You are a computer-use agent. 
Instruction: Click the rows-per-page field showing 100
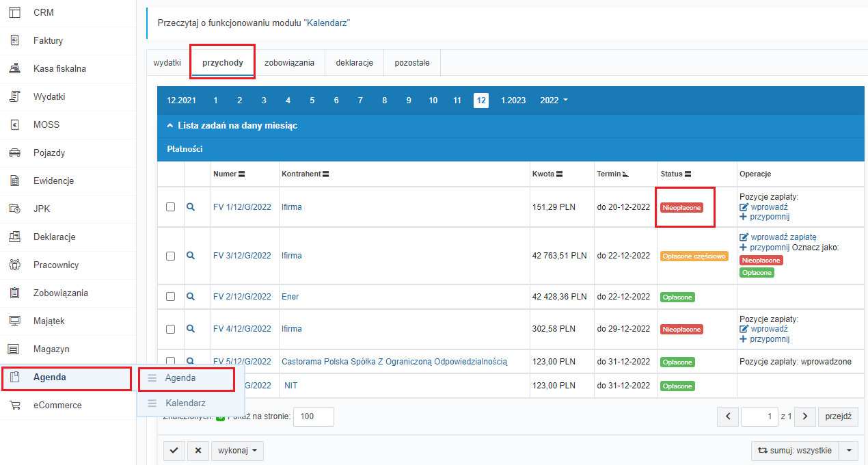313,416
